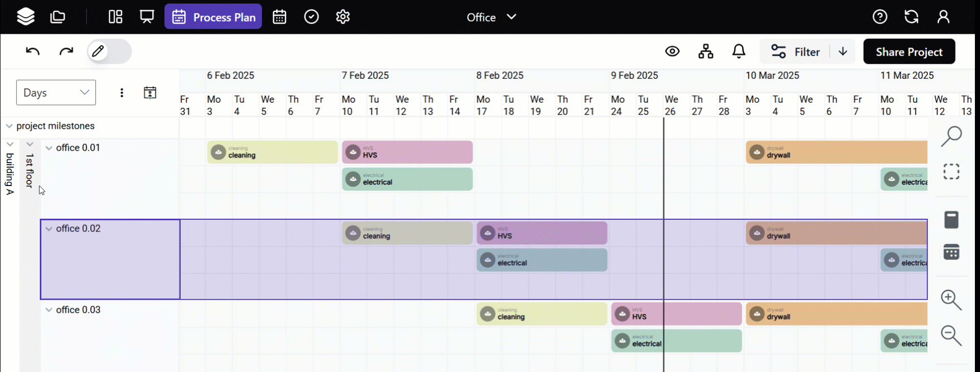
Task: Click the Share Project button
Action: 909,52
